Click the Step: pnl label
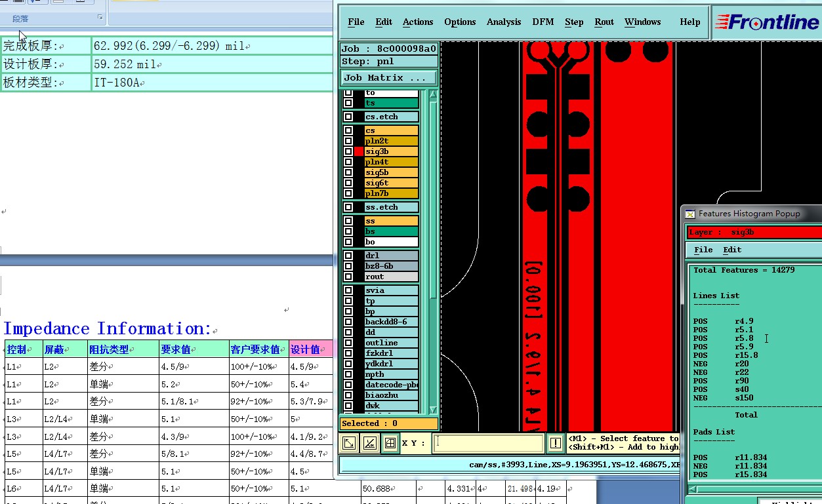822x504 pixels. [x=389, y=62]
